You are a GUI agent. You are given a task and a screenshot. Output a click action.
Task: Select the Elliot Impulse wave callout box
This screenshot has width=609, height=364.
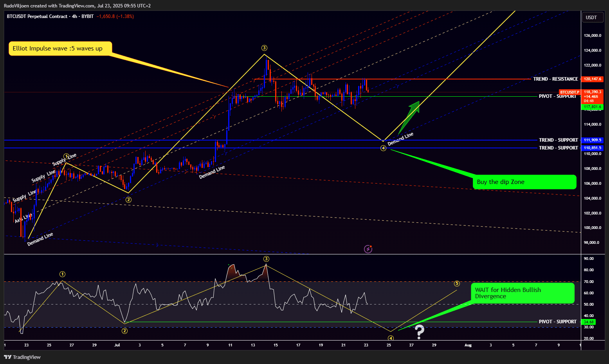point(60,49)
